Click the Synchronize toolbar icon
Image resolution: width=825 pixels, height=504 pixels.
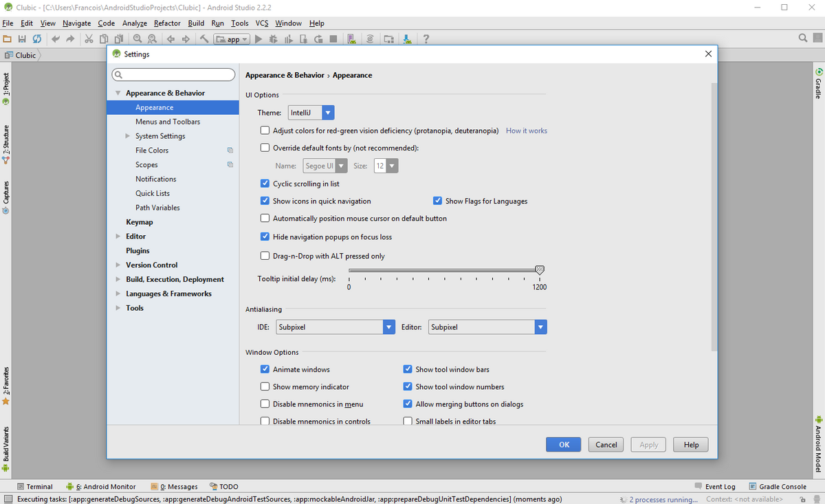pos(36,39)
